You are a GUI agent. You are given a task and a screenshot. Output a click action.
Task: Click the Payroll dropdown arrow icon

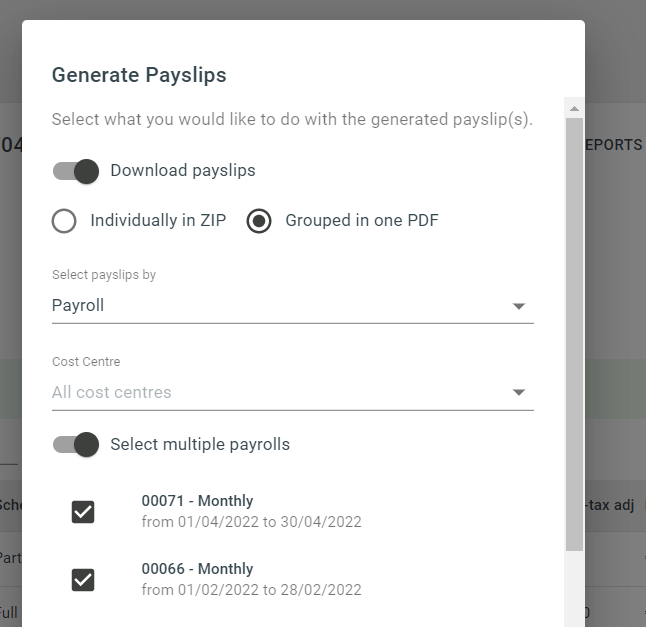pos(519,306)
